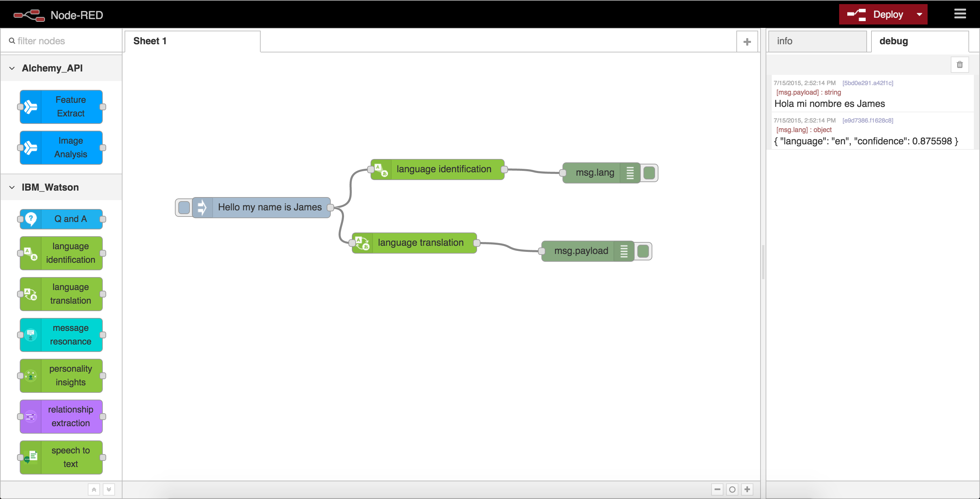Click the Deploy button

[875, 14]
